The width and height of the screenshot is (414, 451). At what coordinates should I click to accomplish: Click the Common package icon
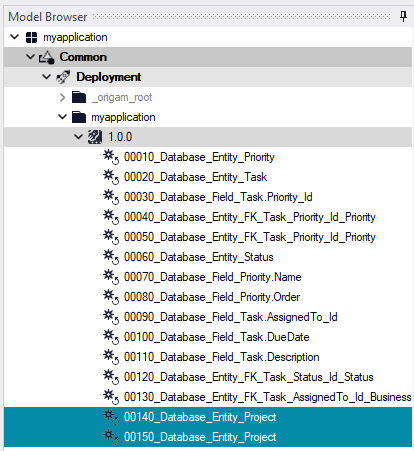(46, 57)
